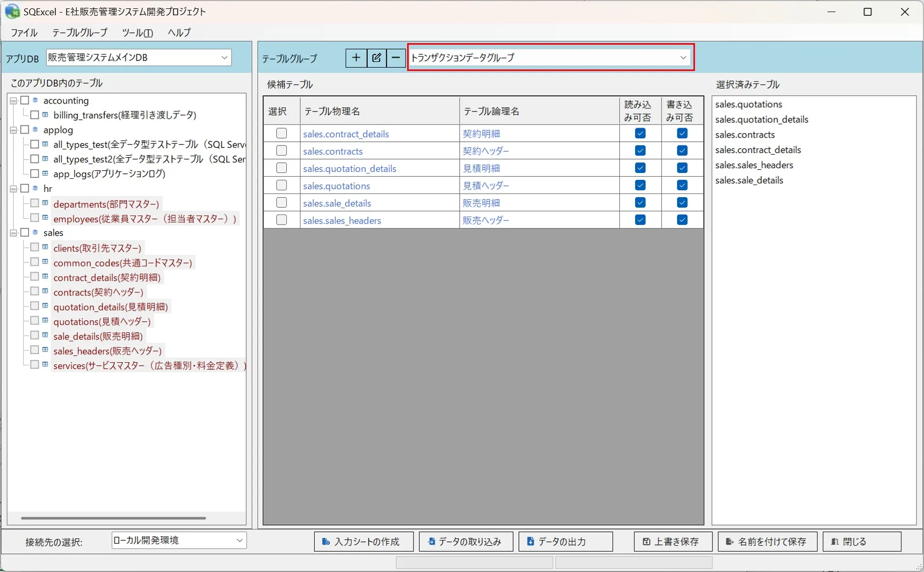Screen dimensions: 924x572
Task: Collapse the accounting tree node
Action: (x=14, y=100)
